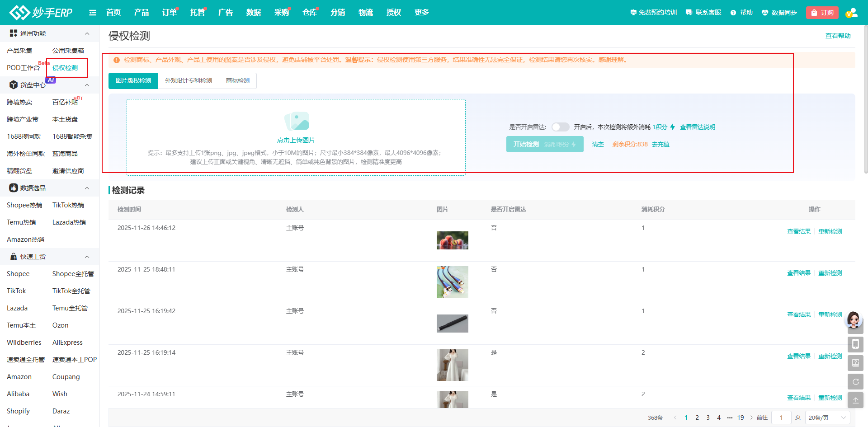Screen dimensions: 868x427
Task: Click the 妙手ERP logo
Action: 40,12
